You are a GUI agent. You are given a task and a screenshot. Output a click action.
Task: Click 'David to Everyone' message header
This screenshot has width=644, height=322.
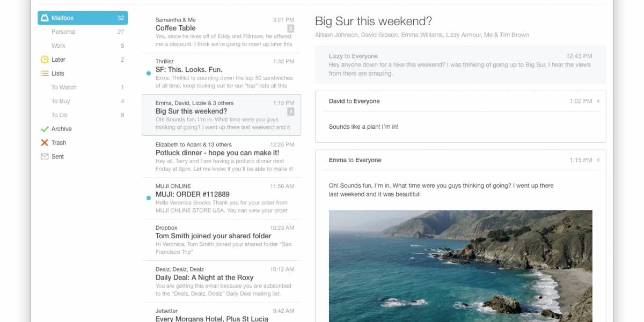tap(354, 101)
